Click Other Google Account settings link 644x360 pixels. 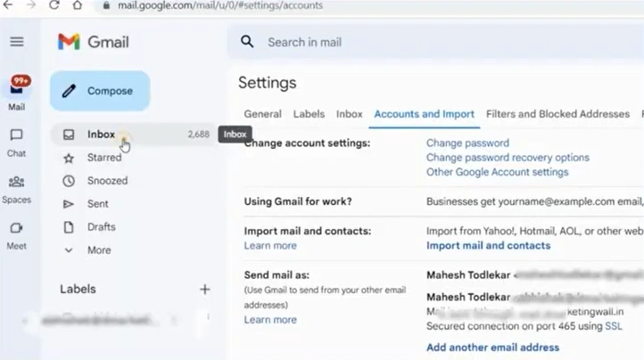point(498,172)
